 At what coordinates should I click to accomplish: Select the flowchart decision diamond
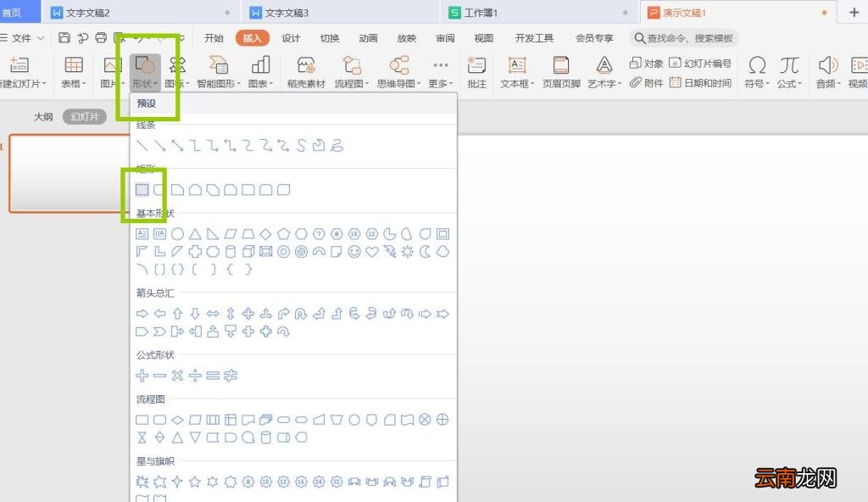178,420
